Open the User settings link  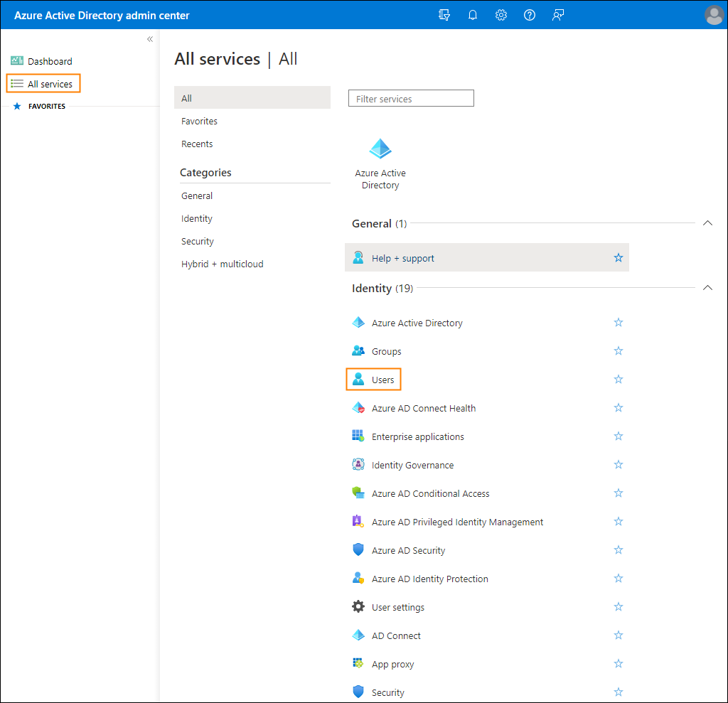click(398, 607)
